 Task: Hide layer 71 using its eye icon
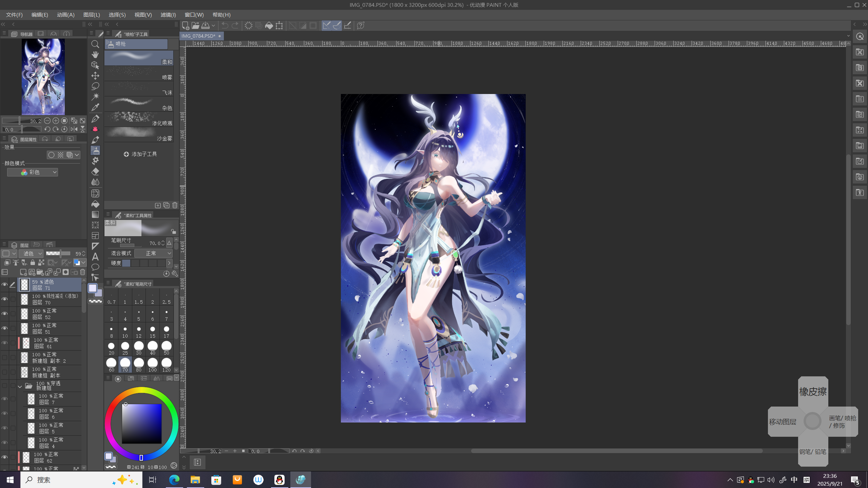4,284
